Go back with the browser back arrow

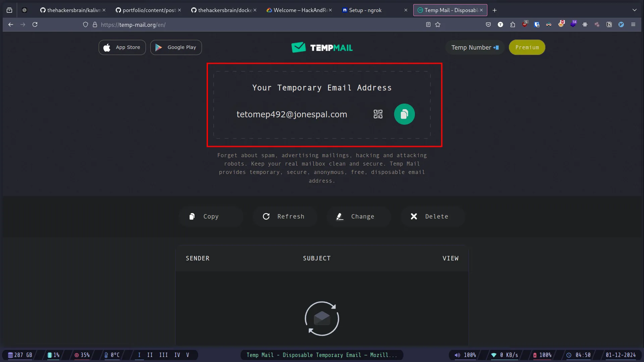pyautogui.click(x=11, y=24)
